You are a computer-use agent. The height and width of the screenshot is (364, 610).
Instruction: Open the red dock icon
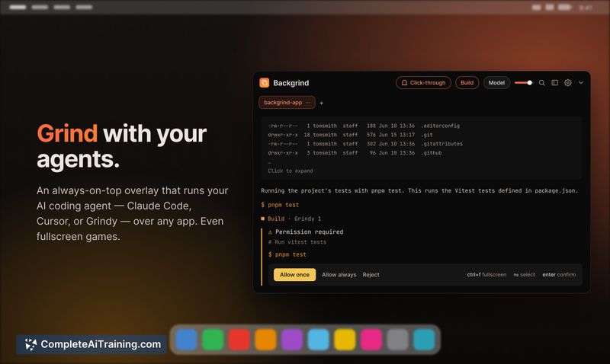(239, 340)
